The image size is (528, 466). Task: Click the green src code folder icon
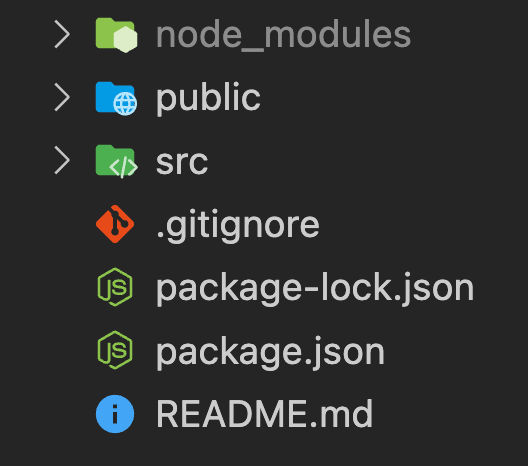pyautogui.click(x=116, y=161)
